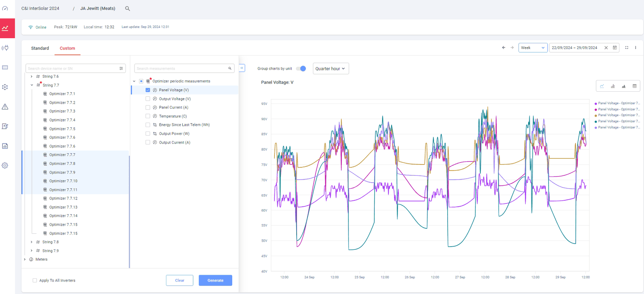
Task: Select the Custom tab
Action: (67, 48)
